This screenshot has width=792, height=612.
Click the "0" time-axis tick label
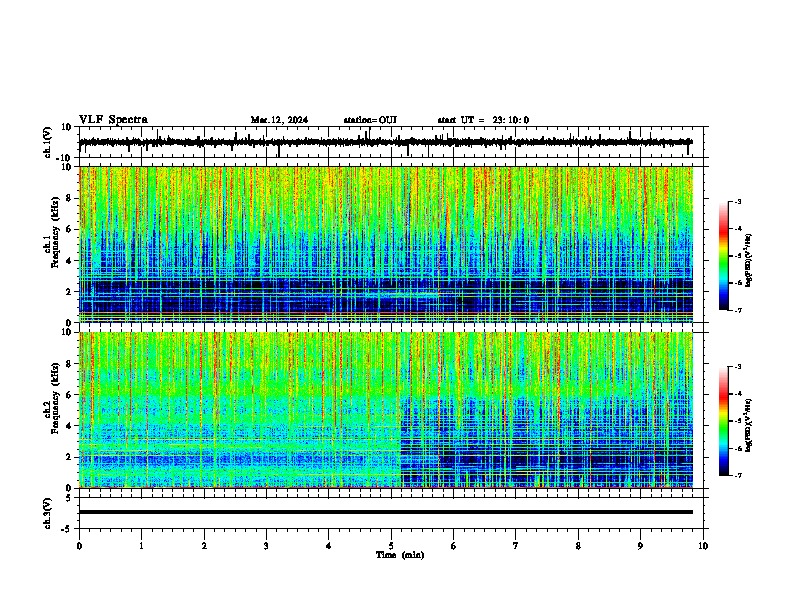[x=79, y=546]
